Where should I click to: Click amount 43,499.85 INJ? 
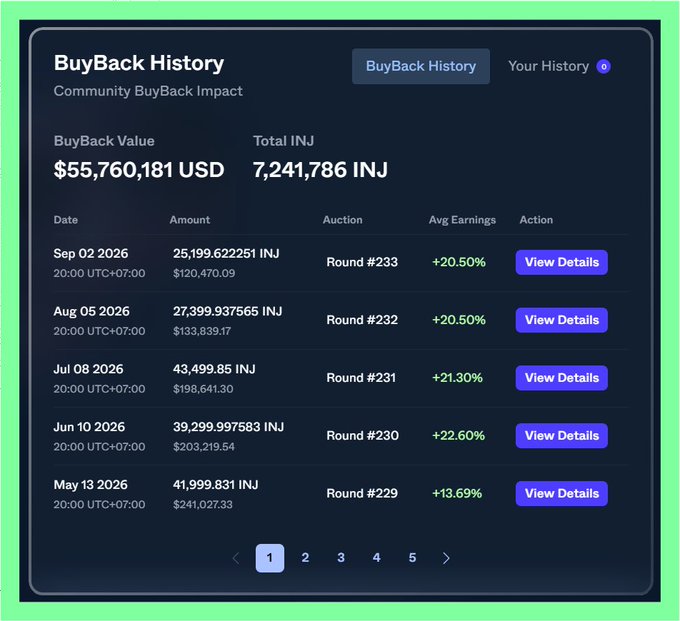tap(214, 369)
